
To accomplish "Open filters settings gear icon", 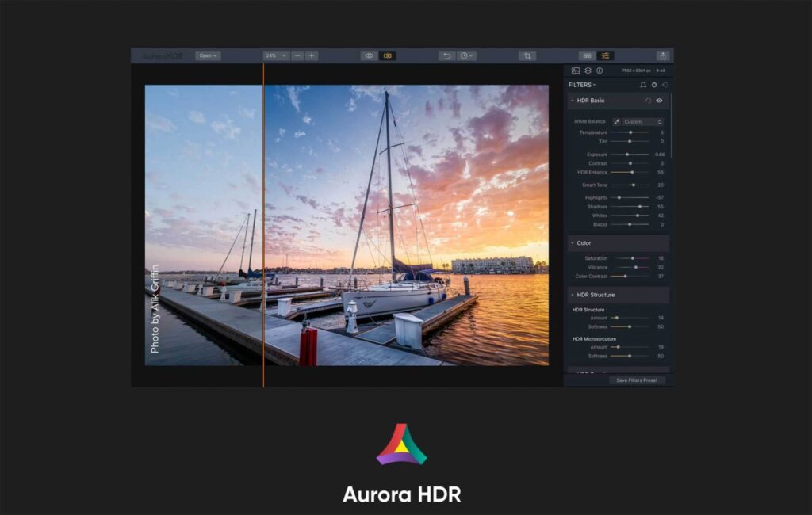I will point(654,85).
